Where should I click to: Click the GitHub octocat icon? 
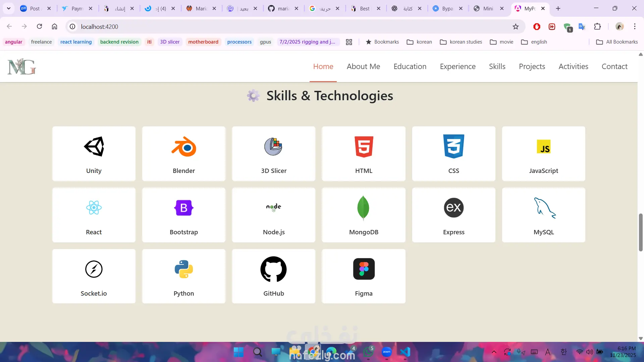pos(274,269)
